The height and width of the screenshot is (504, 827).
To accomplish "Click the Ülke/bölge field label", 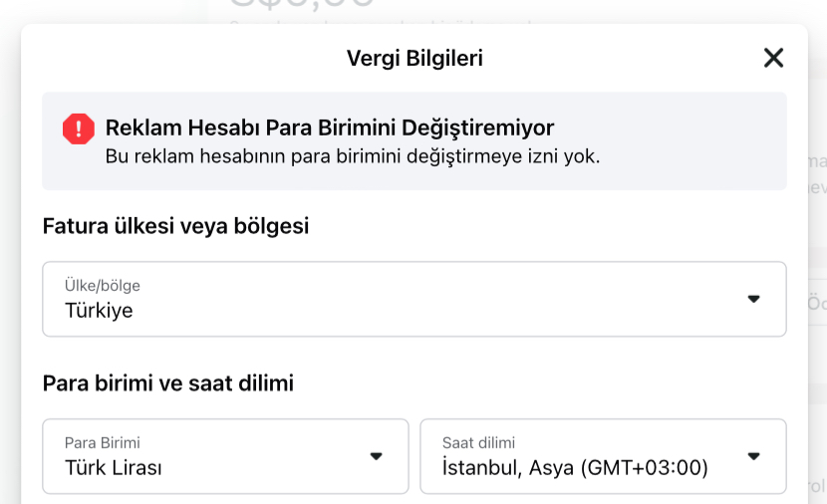I will [x=103, y=285].
